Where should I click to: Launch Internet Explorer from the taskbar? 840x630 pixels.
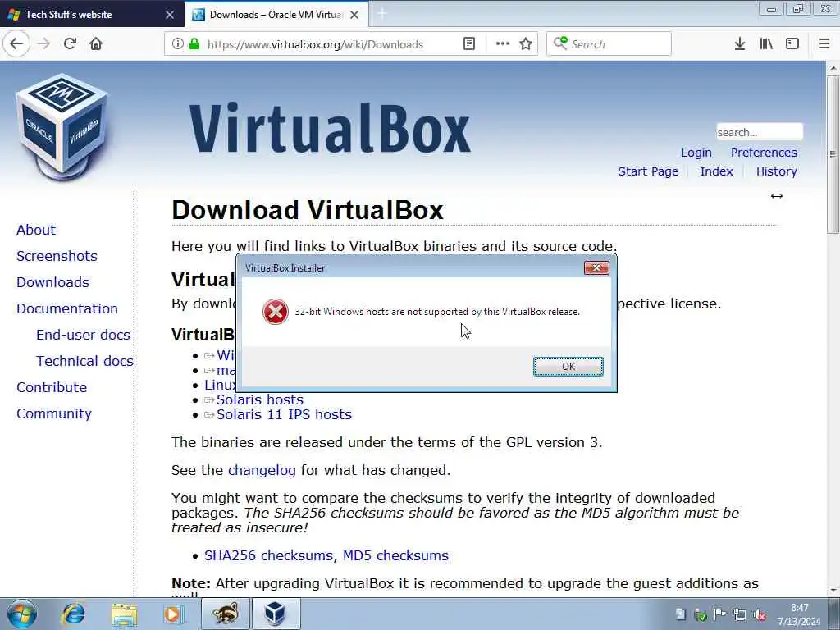[73, 614]
